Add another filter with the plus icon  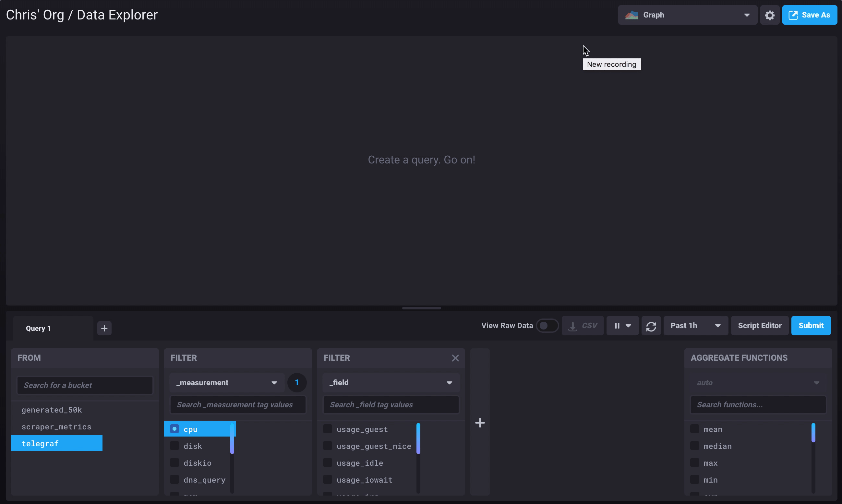pyautogui.click(x=480, y=423)
